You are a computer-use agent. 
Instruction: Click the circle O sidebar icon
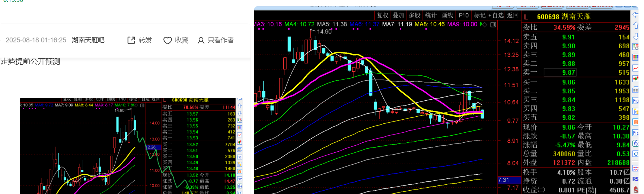[635, 153]
